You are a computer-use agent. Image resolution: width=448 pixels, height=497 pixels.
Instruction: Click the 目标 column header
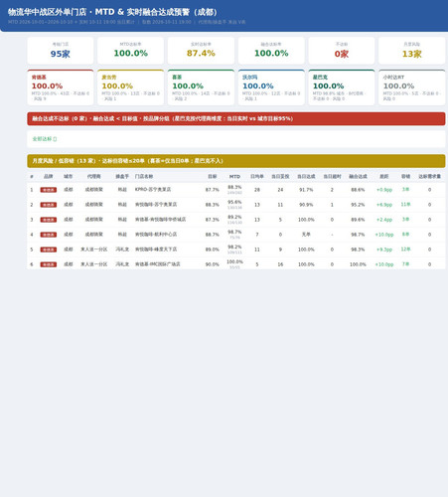(213, 176)
